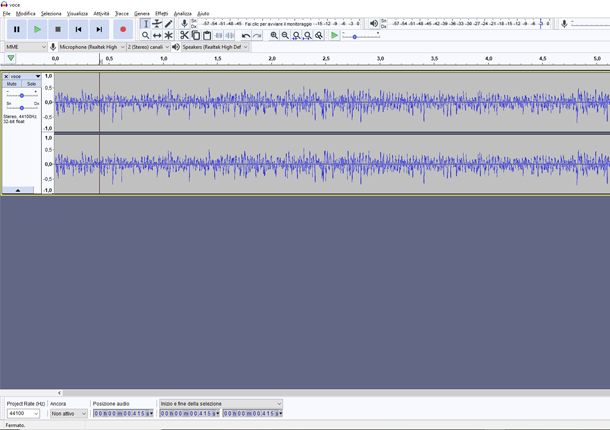Click the selection start time field
610x430 pixels.
(x=190, y=414)
